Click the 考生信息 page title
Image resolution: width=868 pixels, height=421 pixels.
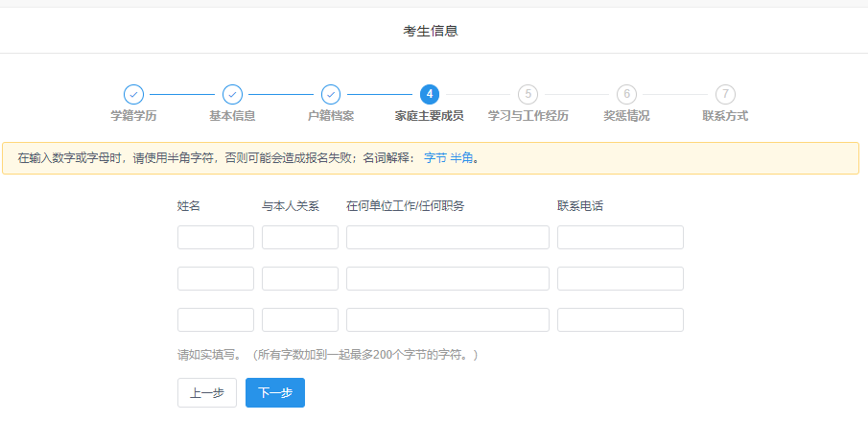click(x=431, y=31)
